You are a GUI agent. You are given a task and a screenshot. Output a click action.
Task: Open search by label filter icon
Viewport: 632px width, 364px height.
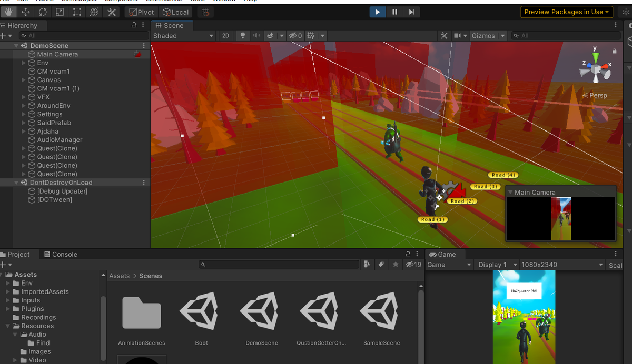tap(381, 265)
